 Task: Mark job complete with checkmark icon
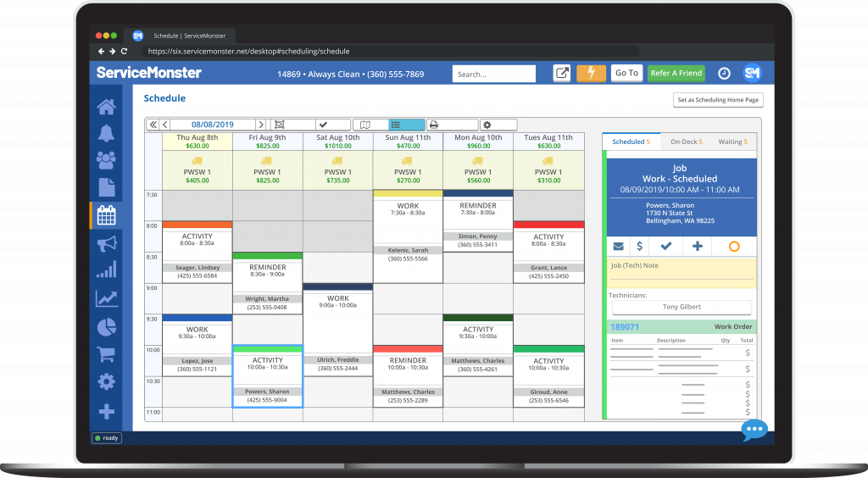666,246
